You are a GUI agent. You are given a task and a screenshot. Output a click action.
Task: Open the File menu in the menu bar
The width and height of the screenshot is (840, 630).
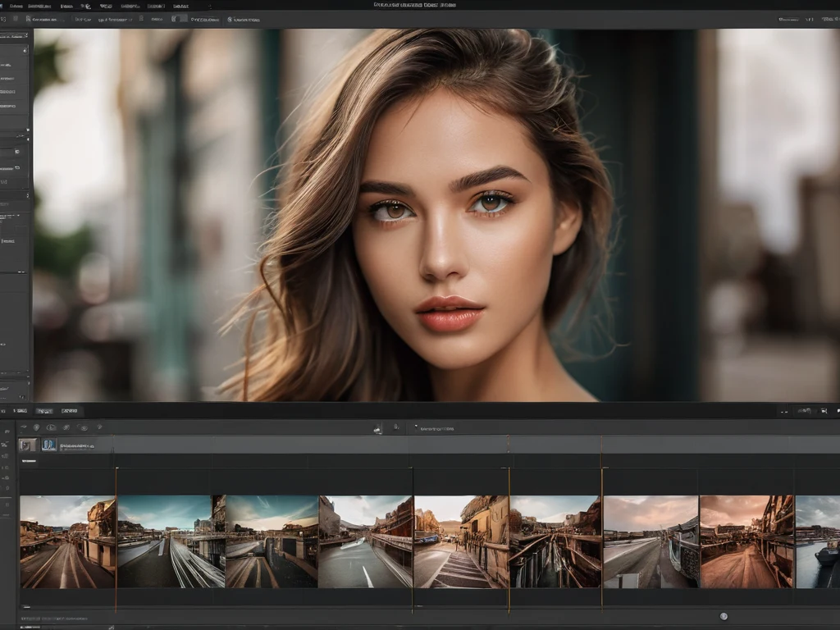[x=16, y=6]
